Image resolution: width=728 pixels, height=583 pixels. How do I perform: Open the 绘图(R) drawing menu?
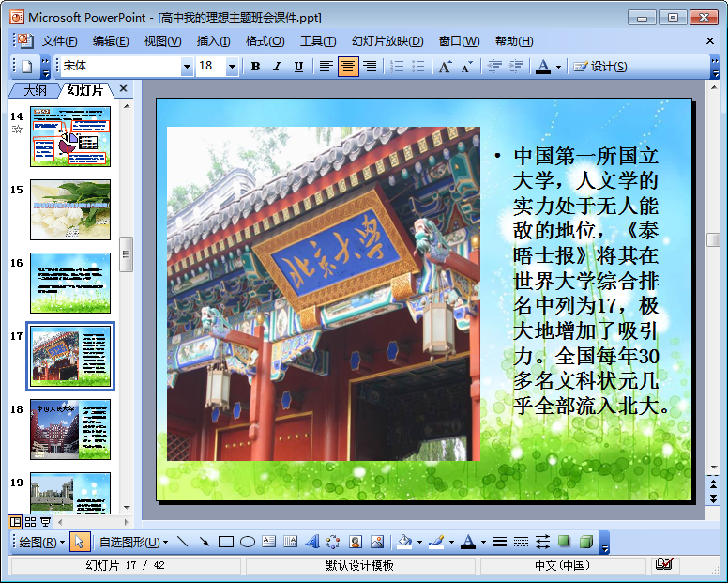[x=42, y=542]
